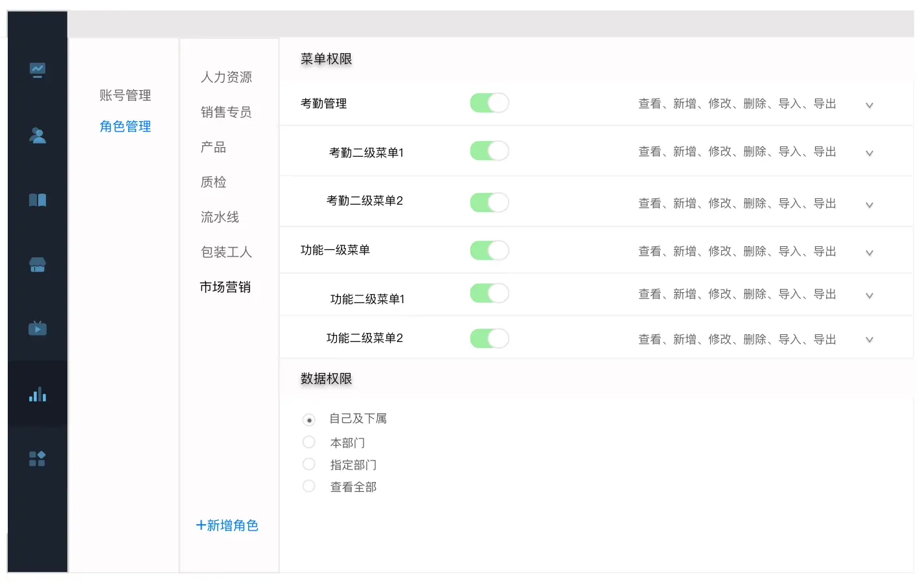Open the dashboard monitor chart icon
Screen dimensions: 924x583
pyautogui.click(x=38, y=70)
